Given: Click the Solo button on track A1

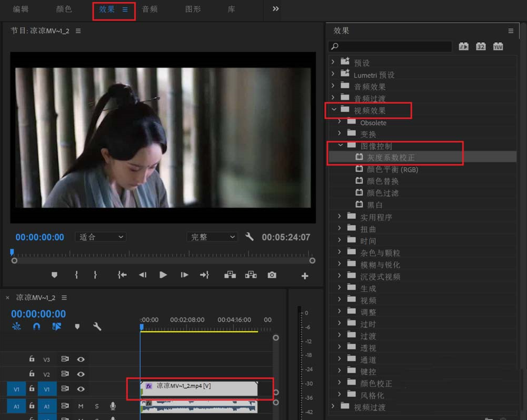Looking at the screenshot, I should coord(96,406).
